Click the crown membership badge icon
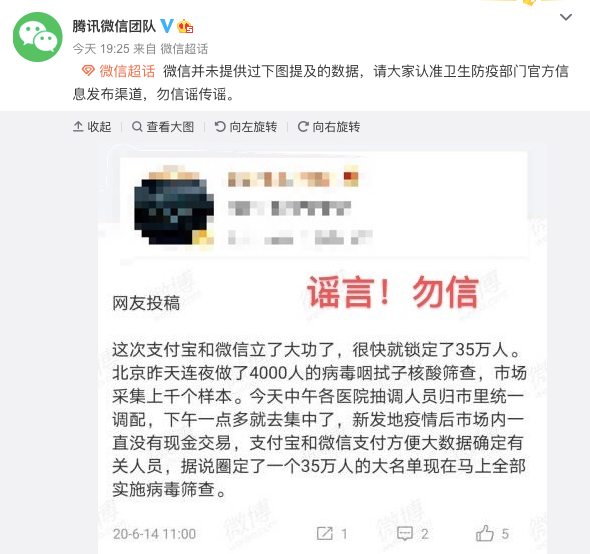 click(185, 26)
